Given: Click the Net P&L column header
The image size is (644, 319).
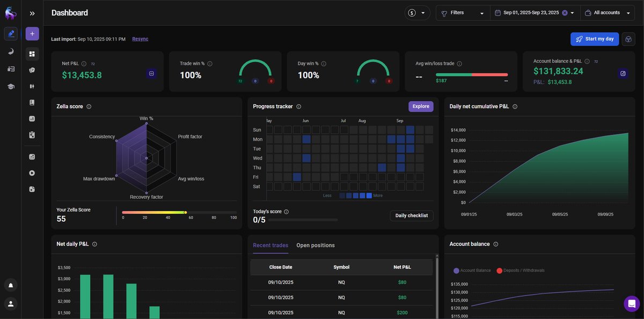Looking at the screenshot, I should [x=402, y=267].
